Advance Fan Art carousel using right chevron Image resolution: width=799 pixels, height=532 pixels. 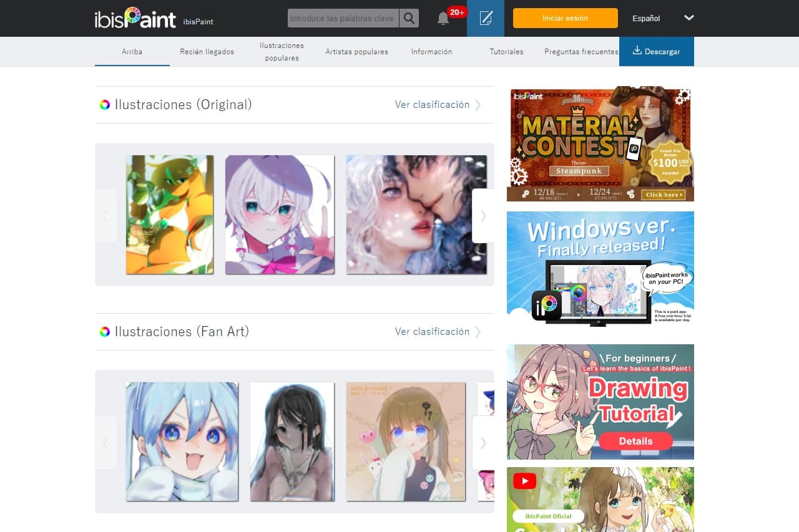(x=483, y=443)
